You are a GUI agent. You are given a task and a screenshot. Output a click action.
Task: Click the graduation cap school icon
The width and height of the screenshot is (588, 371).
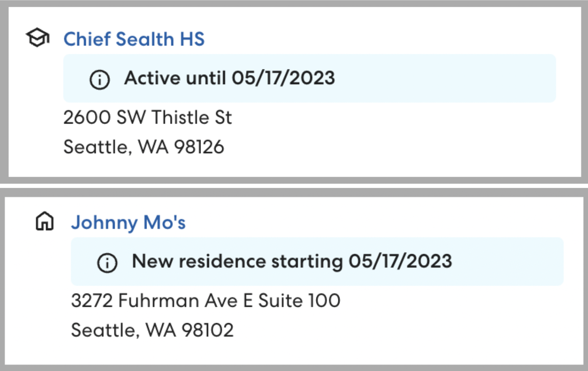coord(38,38)
